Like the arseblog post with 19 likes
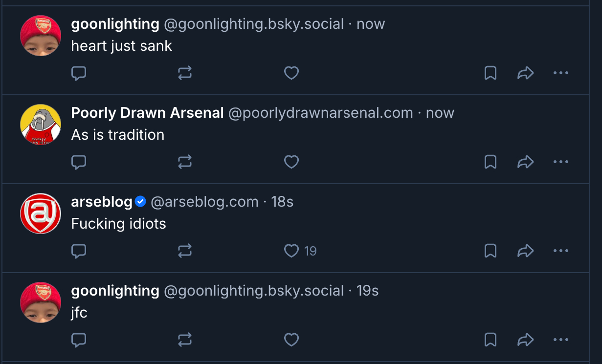This screenshot has width=602, height=364. [x=291, y=251]
